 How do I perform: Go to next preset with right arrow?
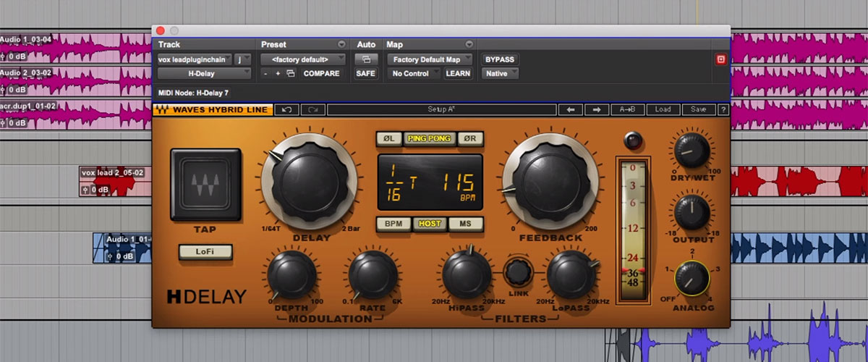coord(596,109)
